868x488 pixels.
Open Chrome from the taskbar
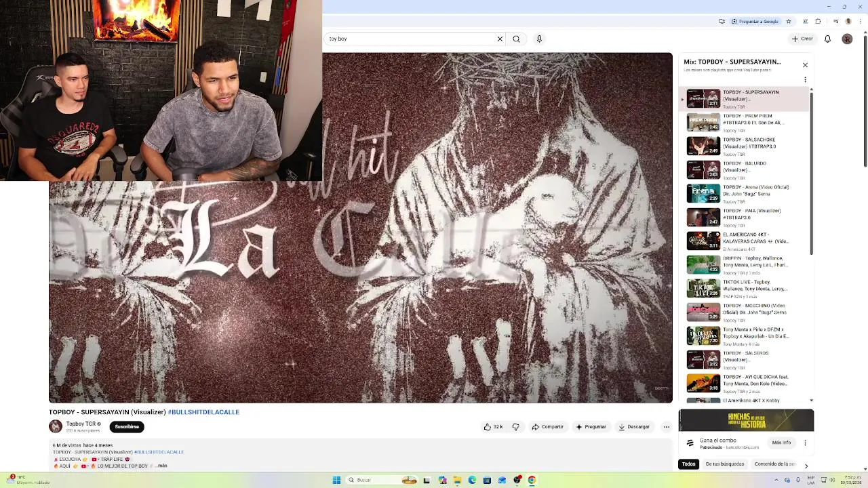(x=532, y=480)
